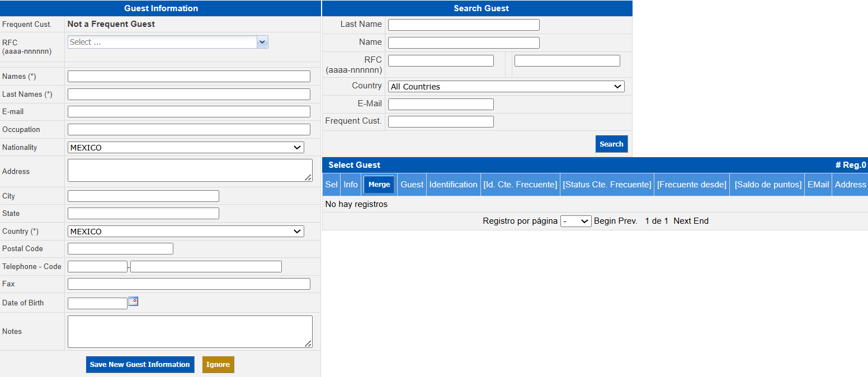
Task: Open the Nationality dropdown
Action: pos(186,148)
